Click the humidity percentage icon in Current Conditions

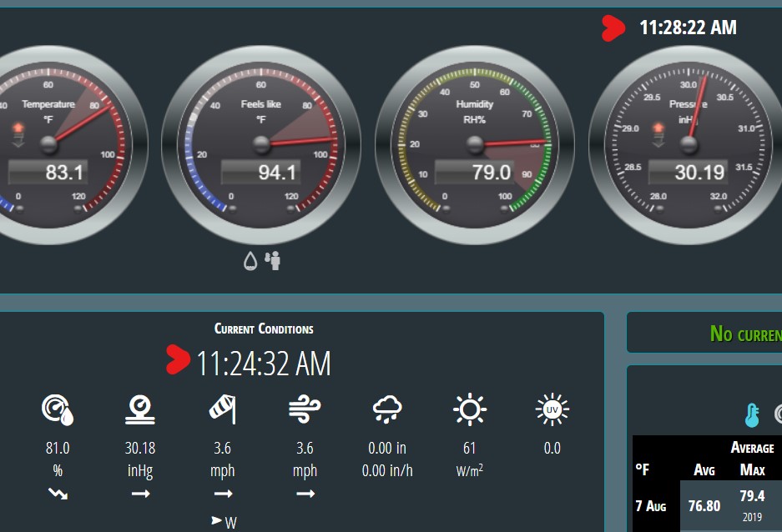point(57,409)
